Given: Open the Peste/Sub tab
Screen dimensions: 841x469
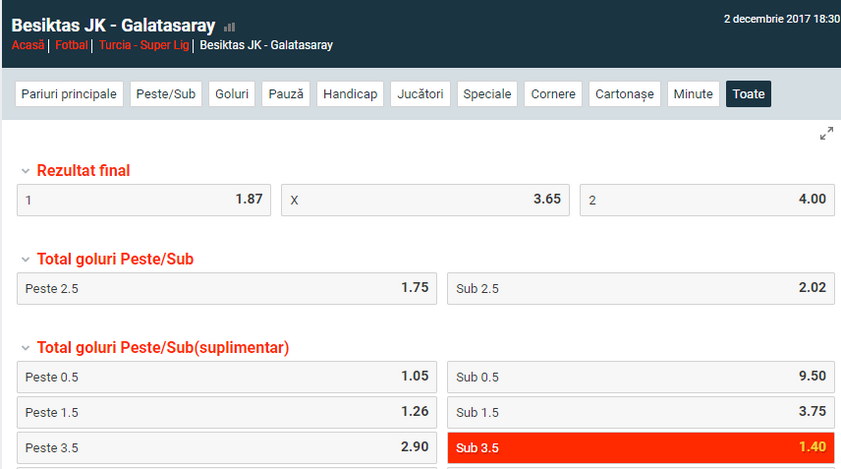Looking at the screenshot, I should click(x=166, y=94).
